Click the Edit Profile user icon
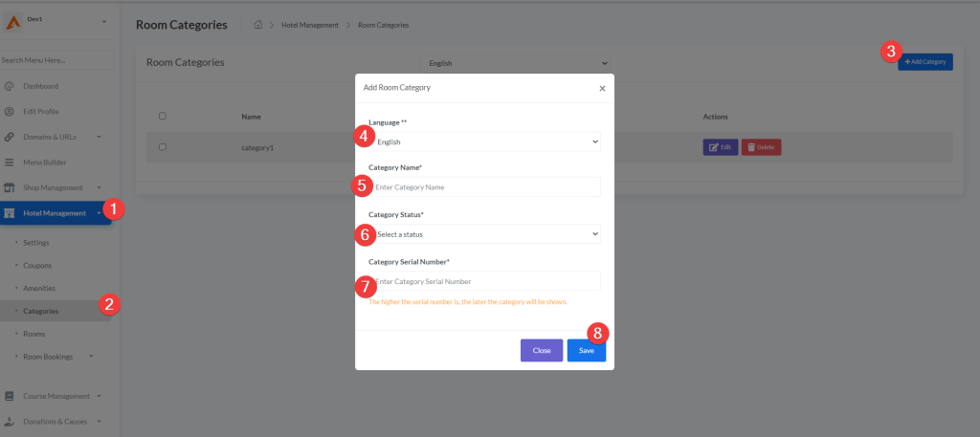The width and height of the screenshot is (980, 437). pyautogui.click(x=10, y=111)
